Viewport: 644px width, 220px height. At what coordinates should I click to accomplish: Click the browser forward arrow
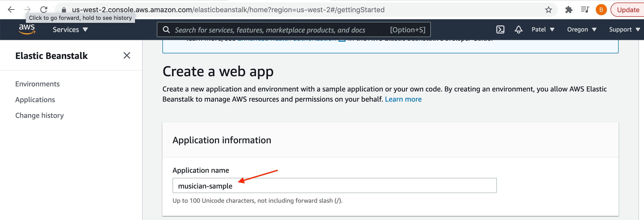pyautogui.click(x=27, y=10)
